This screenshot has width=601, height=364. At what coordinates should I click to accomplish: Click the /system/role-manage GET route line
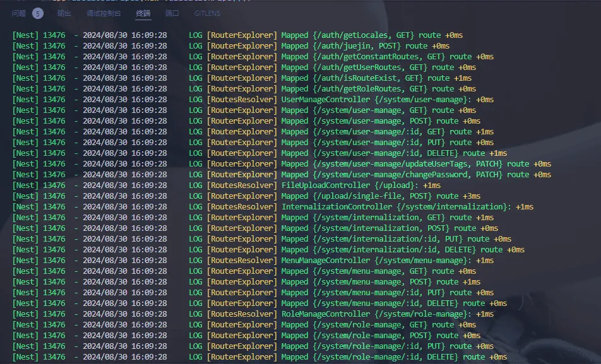(x=244, y=325)
